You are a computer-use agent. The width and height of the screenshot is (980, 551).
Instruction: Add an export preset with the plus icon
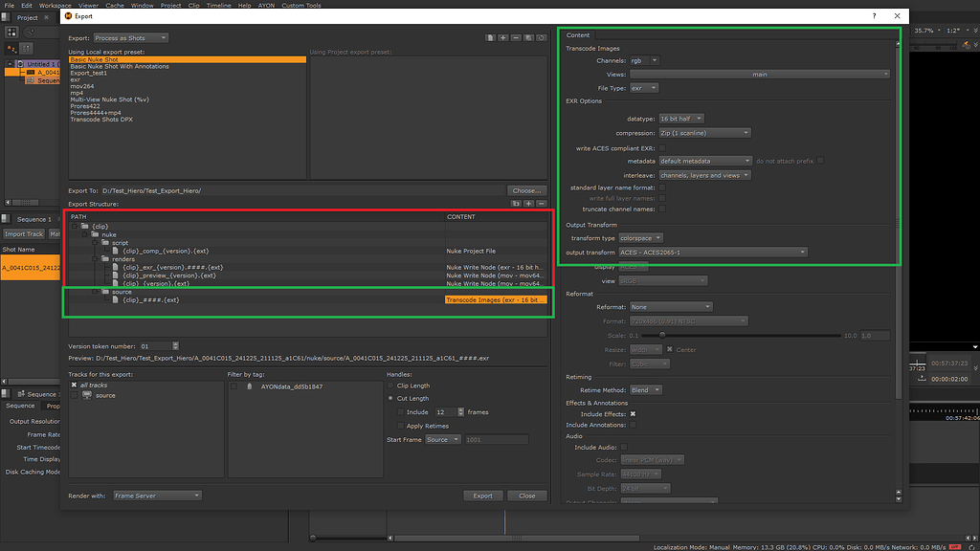502,37
